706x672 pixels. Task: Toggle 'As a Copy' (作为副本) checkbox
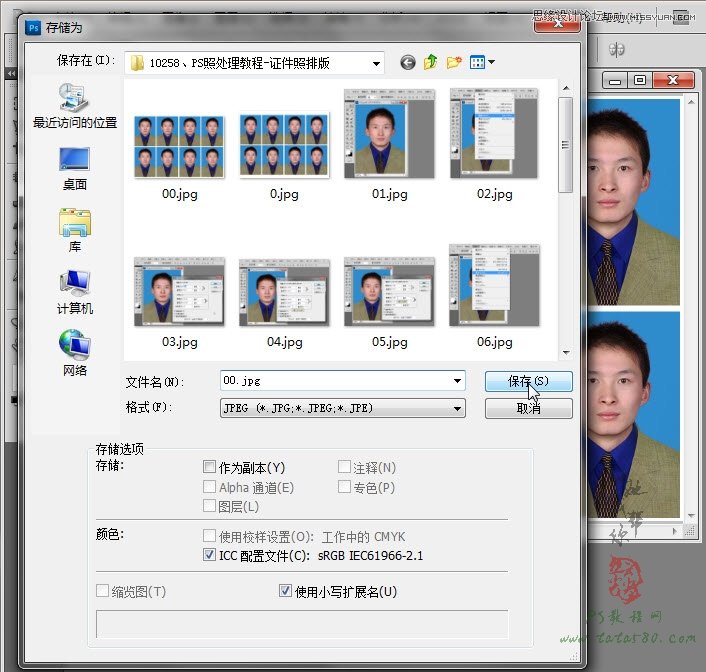(209, 467)
